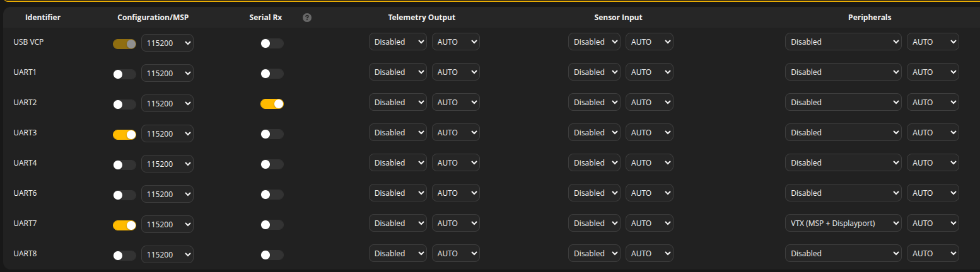This screenshot has width=980, height=272.
Task: Toggle Serial Rx on for UART8
Action: pos(272,256)
